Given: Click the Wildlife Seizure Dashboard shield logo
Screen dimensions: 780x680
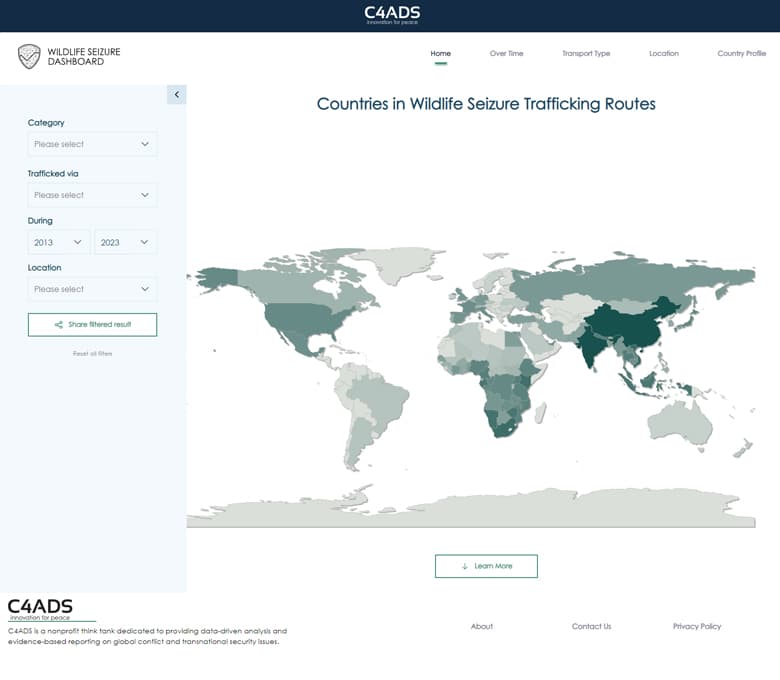Looking at the screenshot, I should [30, 56].
